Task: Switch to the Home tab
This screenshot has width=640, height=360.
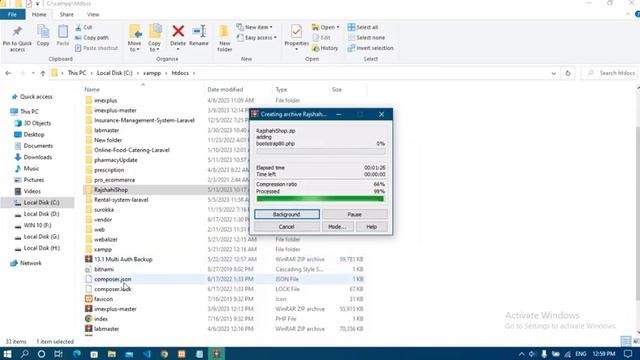Action: click(39, 14)
